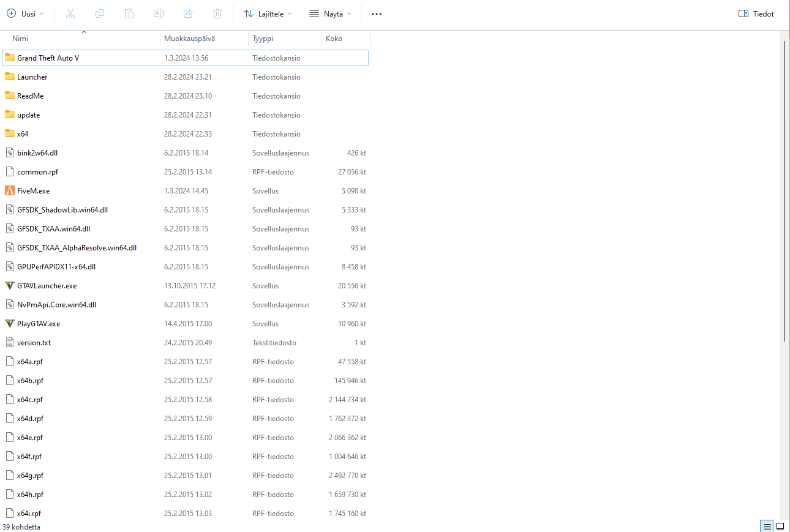
Task: Click the vertical scrollbar thumb
Action: click(785, 191)
